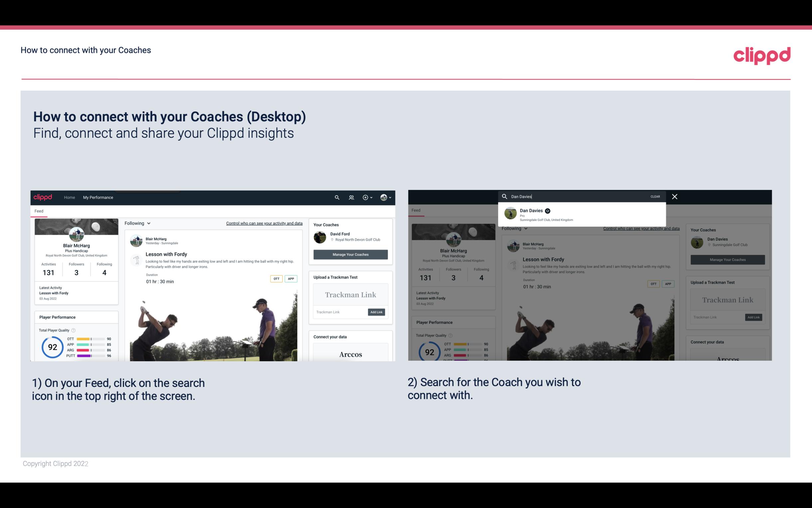Click the Clippd search icon top right
Viewport: 812px width, 508px height.
coord(336,197)
